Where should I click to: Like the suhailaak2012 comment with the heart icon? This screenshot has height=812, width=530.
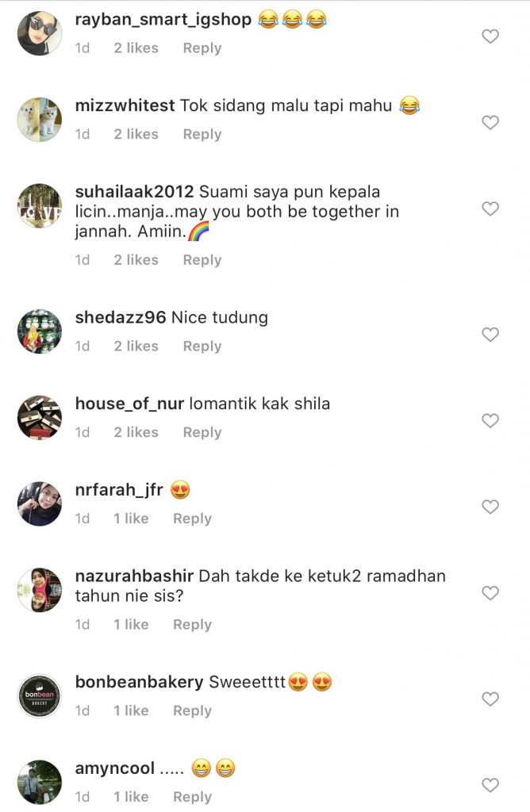tap(490, 209)
